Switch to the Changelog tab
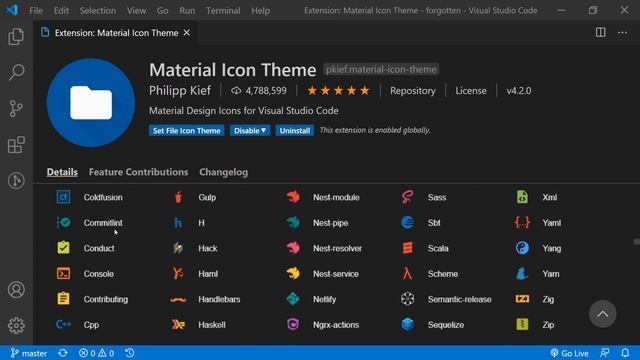The height and width of the screenshot is (360, 640). pyautogui.click(x=223, y=172)
